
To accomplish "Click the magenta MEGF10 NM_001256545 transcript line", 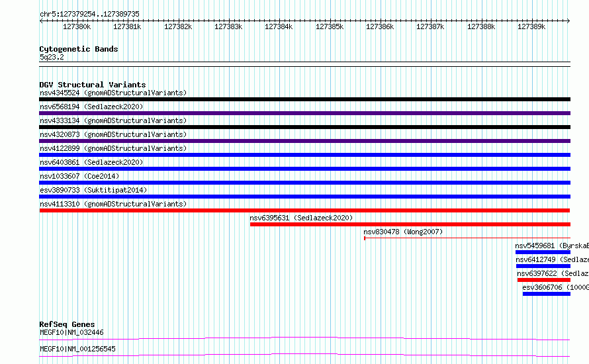I will [304, 355].
